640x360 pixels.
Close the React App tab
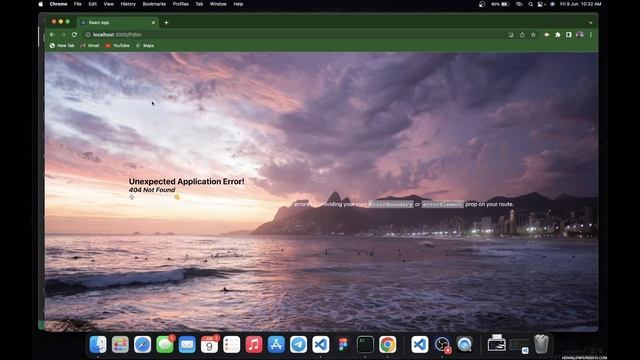[x=153, y=22]
